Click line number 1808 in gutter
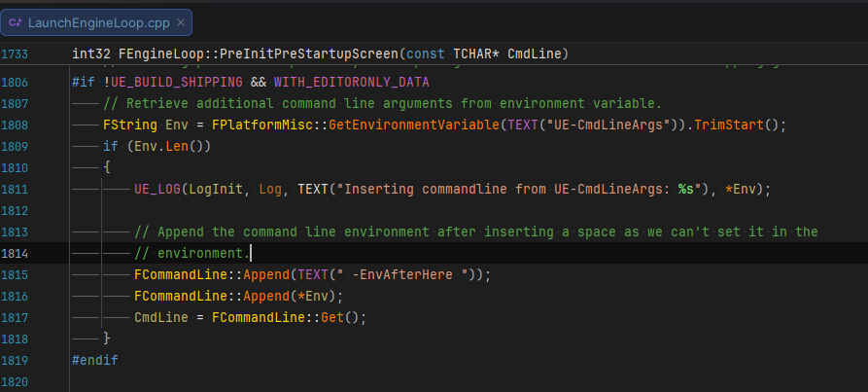868x392 pixels. tap(15, 125)
